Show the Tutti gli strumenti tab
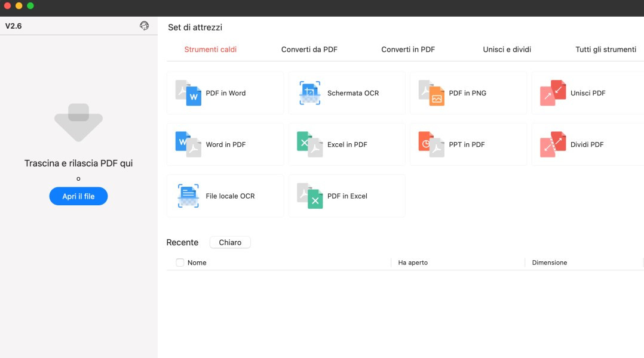The width and height of the screenshot is (644, 358). pos(605,50)
